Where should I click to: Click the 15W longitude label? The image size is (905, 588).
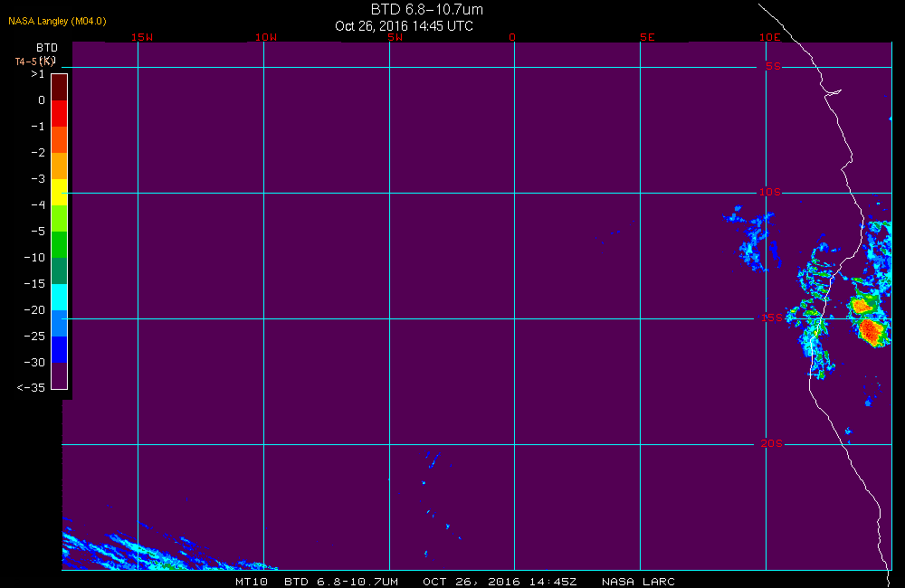(142, 37)
